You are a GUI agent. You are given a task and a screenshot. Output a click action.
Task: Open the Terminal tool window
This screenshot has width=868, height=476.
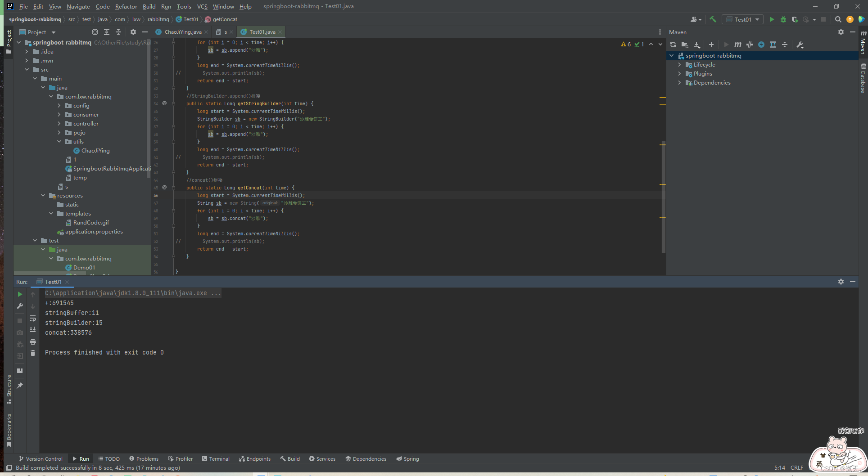coord(216,458)
